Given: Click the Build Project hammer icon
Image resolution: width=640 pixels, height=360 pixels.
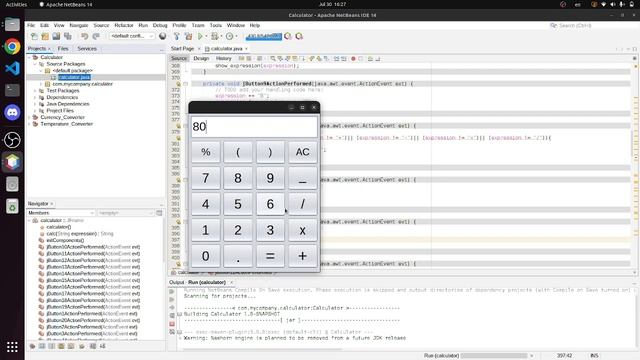Looking at the screenshot, I should pyautogui.click(x=177, y=36).
